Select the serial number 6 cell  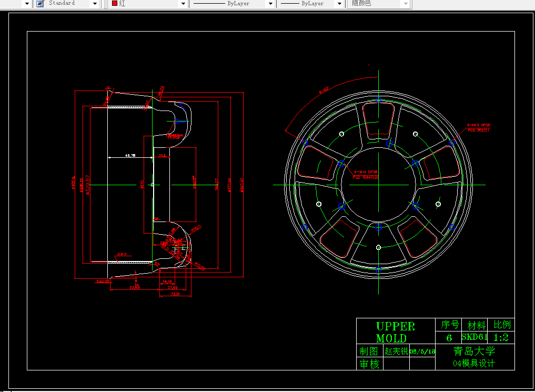coord(449,338)
